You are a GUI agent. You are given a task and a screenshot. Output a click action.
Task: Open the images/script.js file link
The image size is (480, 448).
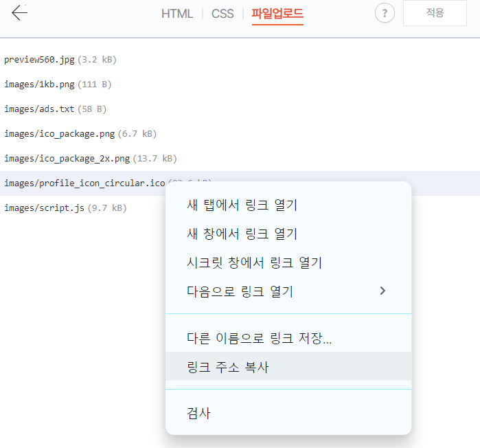pyautogui.click(x=44, y=208)
